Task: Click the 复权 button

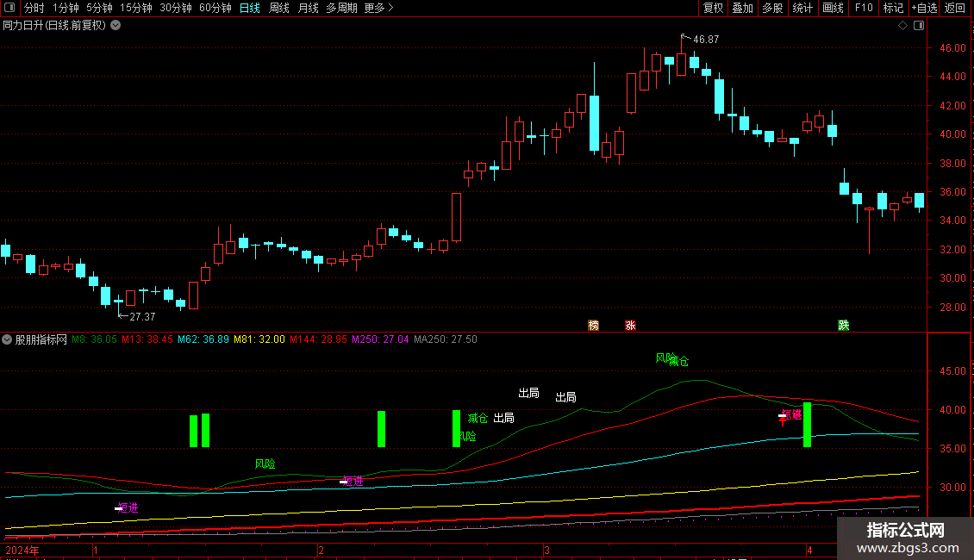Action: click(x=713, y=8)
